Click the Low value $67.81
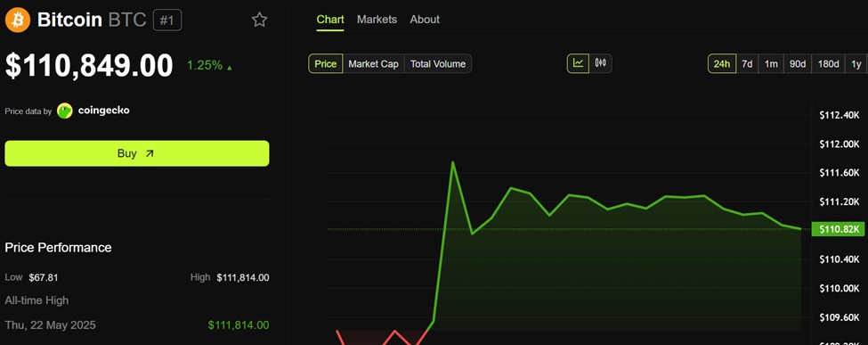This screenshot has width=868, height=345. pos(44,277)
